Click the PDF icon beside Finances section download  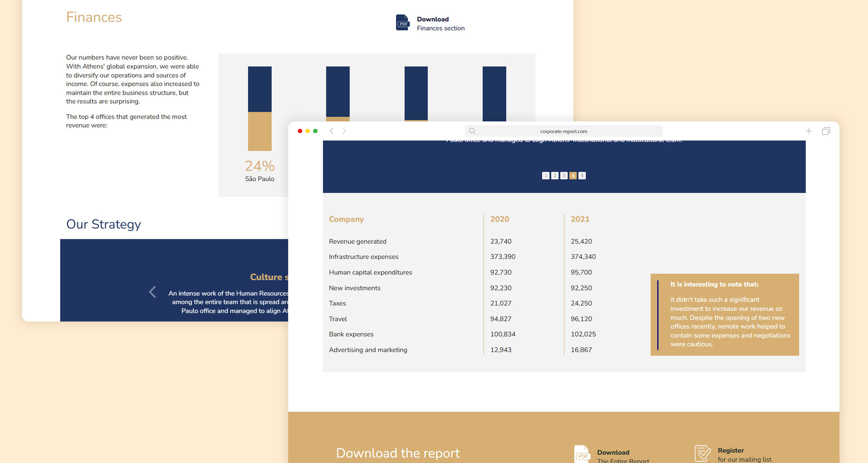pos(403,23)
